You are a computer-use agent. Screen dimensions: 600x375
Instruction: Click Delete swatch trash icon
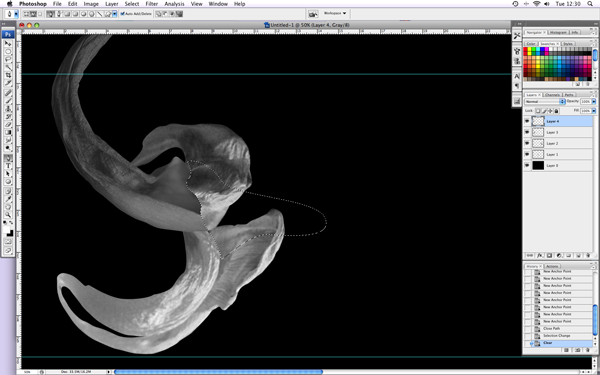(588, 84)
